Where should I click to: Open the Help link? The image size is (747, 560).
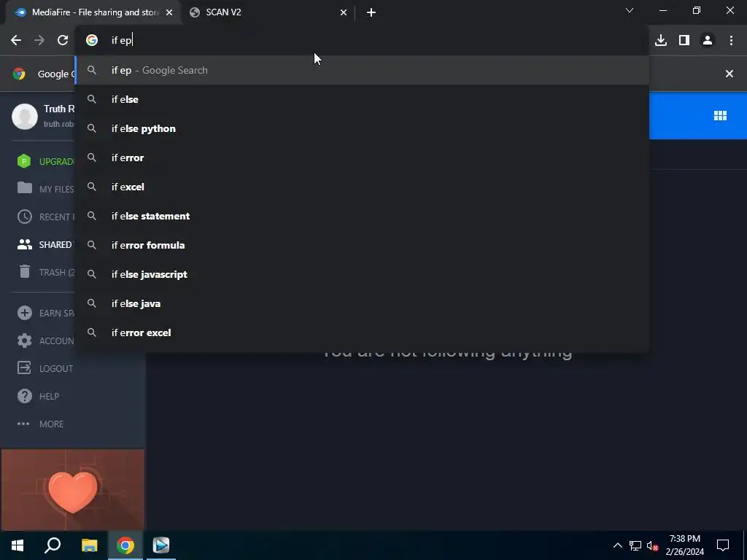click(x=49, y=396)
